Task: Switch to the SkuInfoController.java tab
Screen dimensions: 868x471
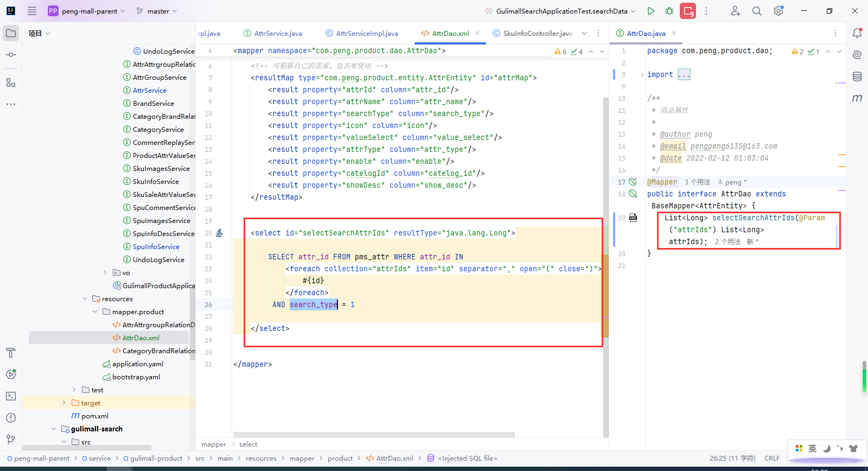Action: point(532,33)
